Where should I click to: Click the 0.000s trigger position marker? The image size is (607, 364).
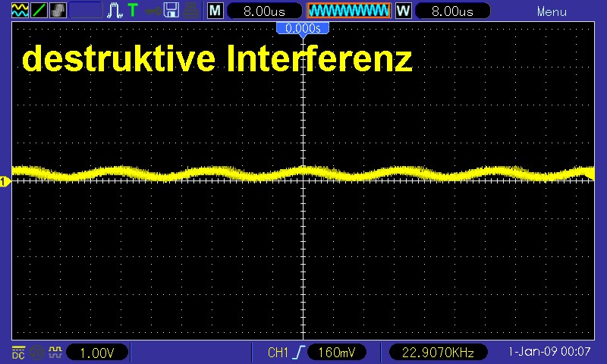[303, 28]
